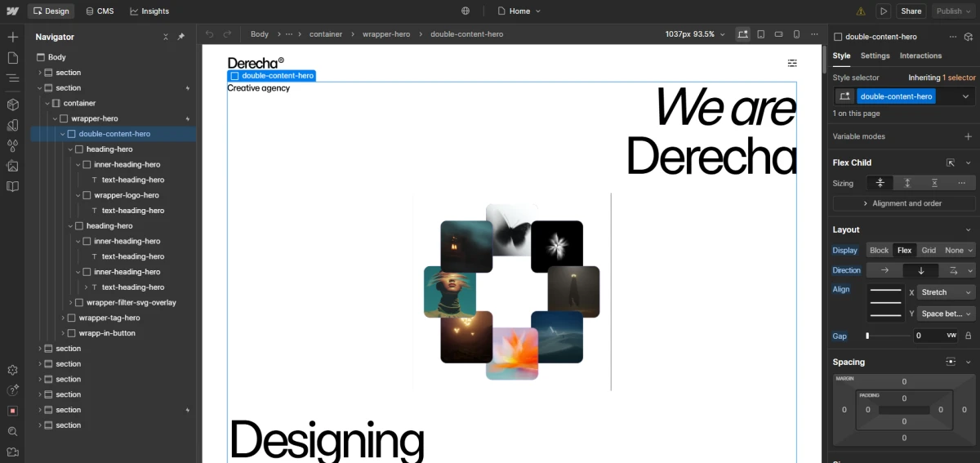980x463 pixels.
Task: Expand the wrapper-tag-hero tree node
Action: tap(63, 318)
